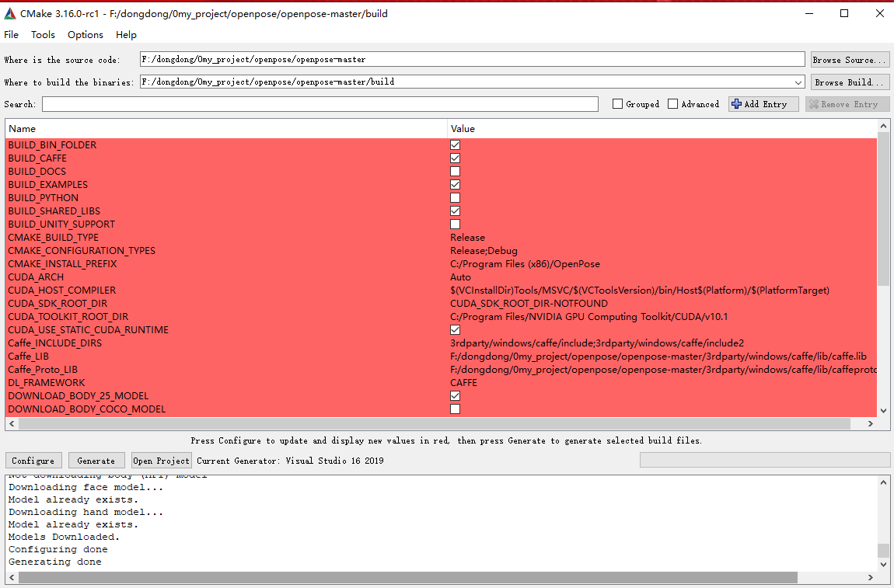
Task: Minimize the CMake window
Action: tap(809, 13)
